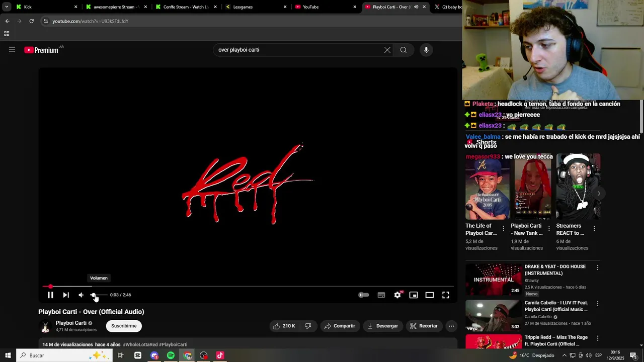Screen dimensions: 644x362
Task: Dislike the video with thumbs down
Action: [308, 326]
